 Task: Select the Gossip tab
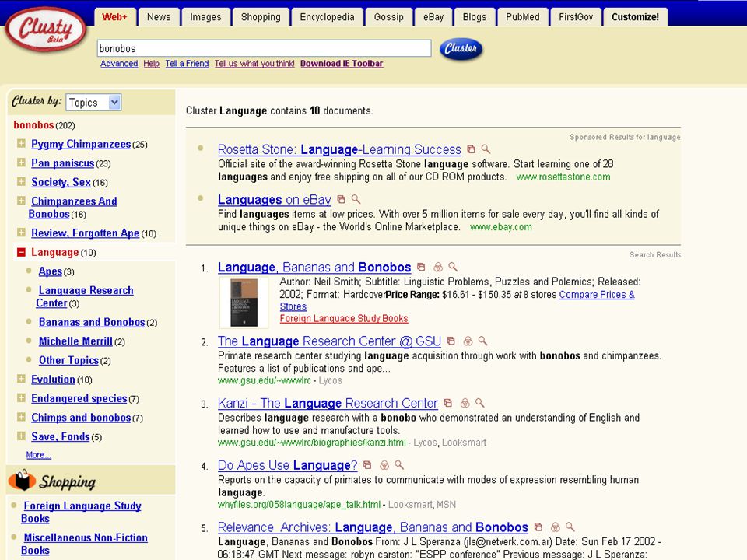[389, 17]
